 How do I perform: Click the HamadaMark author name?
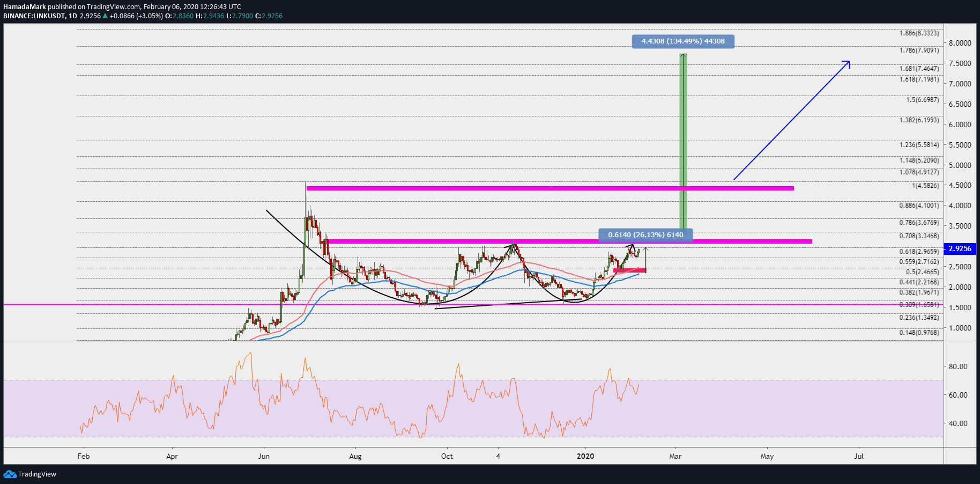click(x=25, y=7)
